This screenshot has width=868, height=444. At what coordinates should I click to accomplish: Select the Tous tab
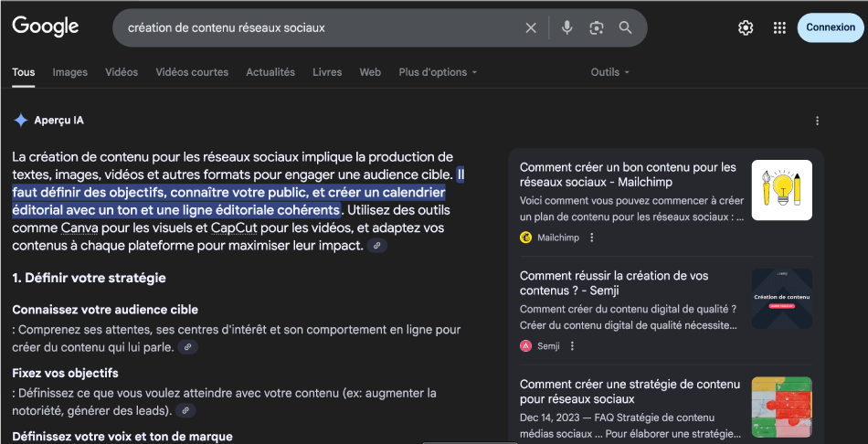tap(23, 72)
